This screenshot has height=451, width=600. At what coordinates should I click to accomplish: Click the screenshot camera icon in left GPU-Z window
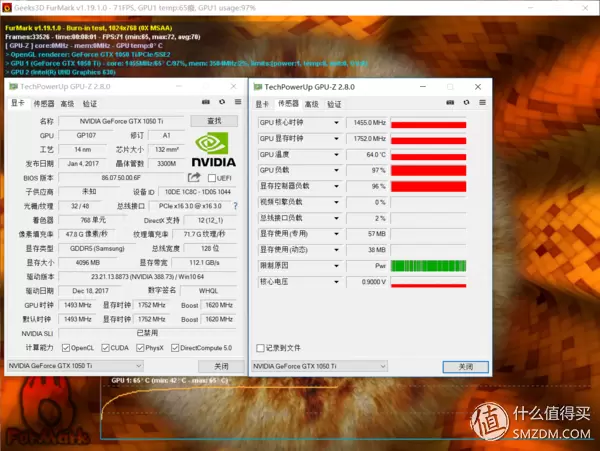click(206, 102)
